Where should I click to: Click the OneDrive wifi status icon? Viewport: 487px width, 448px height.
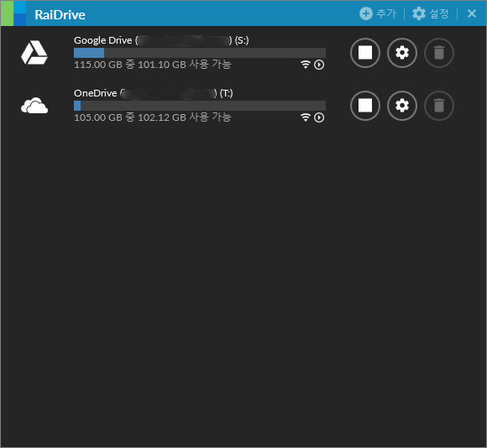click(306, 117)
